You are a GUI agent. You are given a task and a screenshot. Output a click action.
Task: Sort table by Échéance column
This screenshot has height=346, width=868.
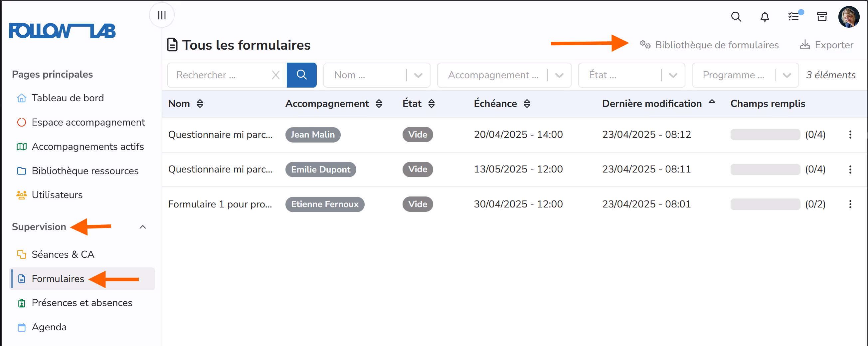(527, 104)
